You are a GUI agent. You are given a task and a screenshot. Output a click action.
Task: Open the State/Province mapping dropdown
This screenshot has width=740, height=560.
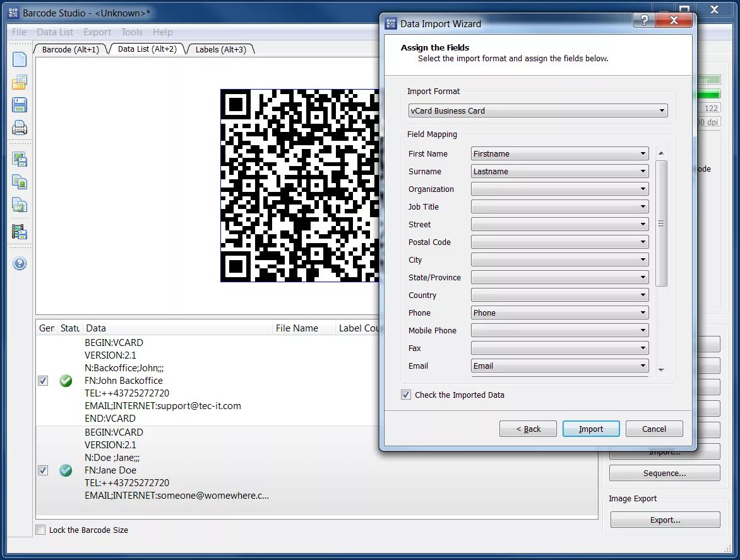coord(559,277)
